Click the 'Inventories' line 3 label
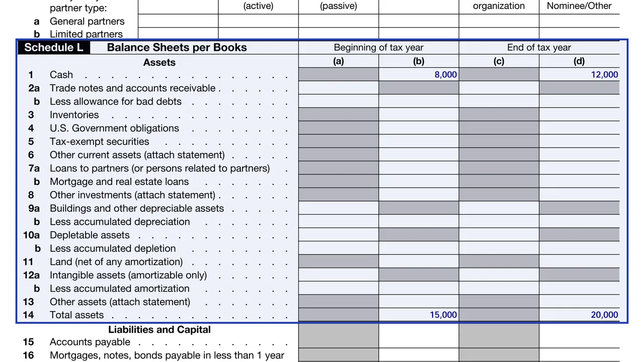644x362 pixels. pos(74,115)
